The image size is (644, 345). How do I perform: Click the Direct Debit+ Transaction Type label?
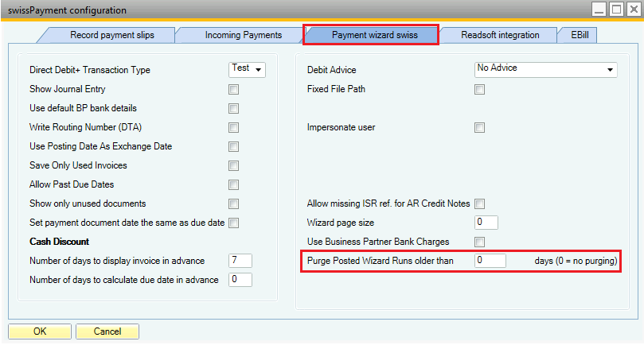89,70
